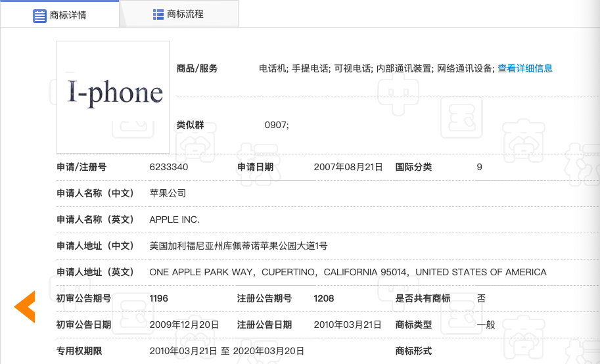600x364 pixels.
Task: Click the 国际分类 label
Action: pyautogui.click(x=413, y=168)
